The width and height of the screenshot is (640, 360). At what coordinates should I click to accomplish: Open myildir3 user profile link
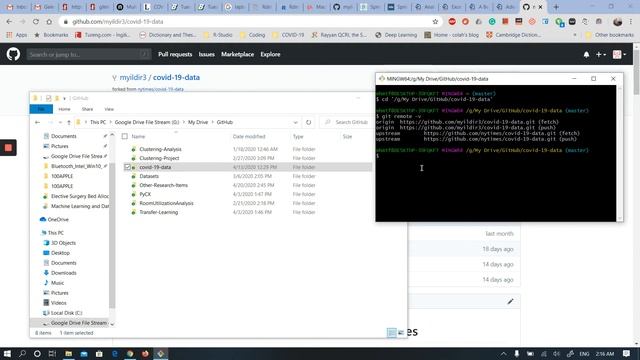(x=133, y=77)
